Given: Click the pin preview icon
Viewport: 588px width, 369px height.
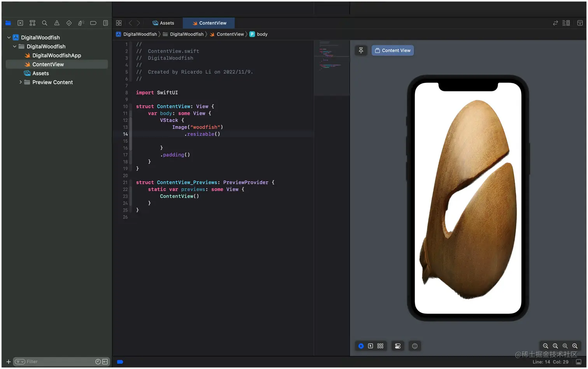Looking at the screenshot, I should [361, 51].
